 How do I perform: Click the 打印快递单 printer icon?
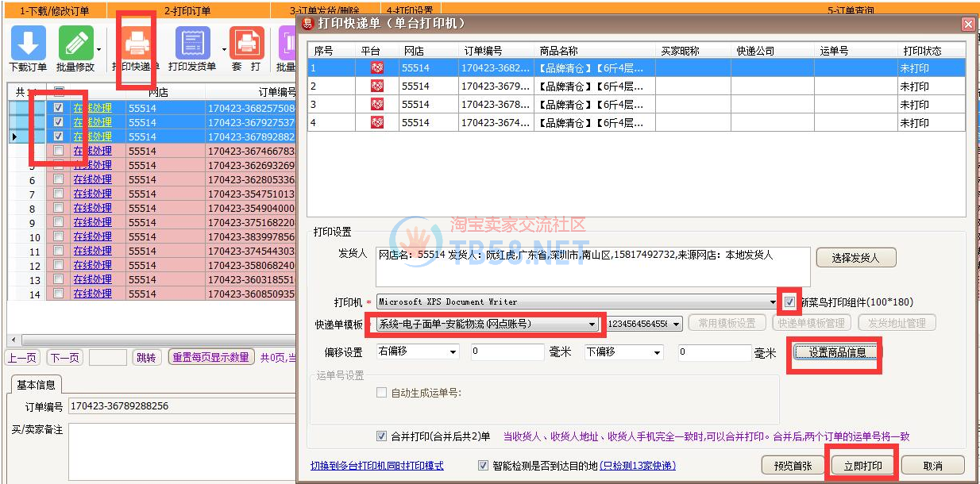[136, 42]
